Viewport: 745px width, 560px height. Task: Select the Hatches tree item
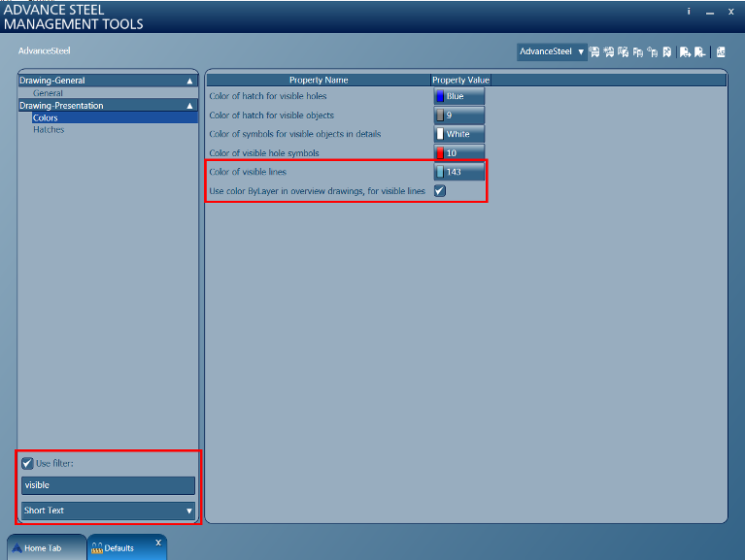click(49, 129)
